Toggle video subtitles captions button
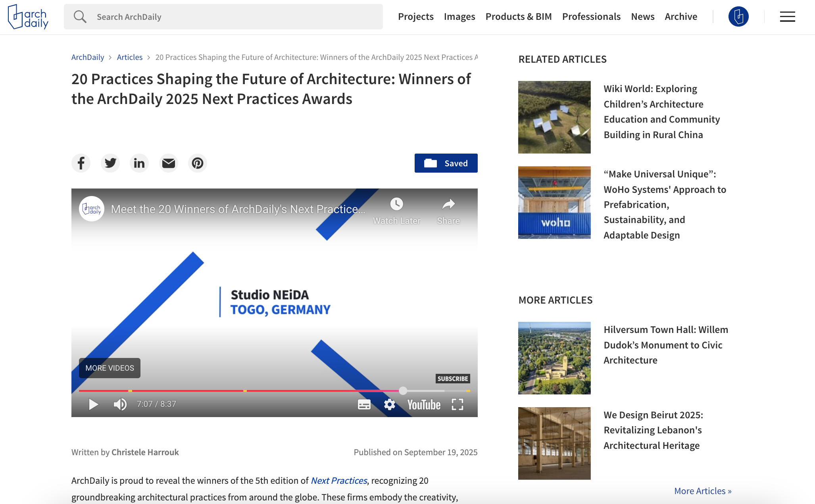Image resolution: width=815 pixels, height=504 pixels. 364,404
